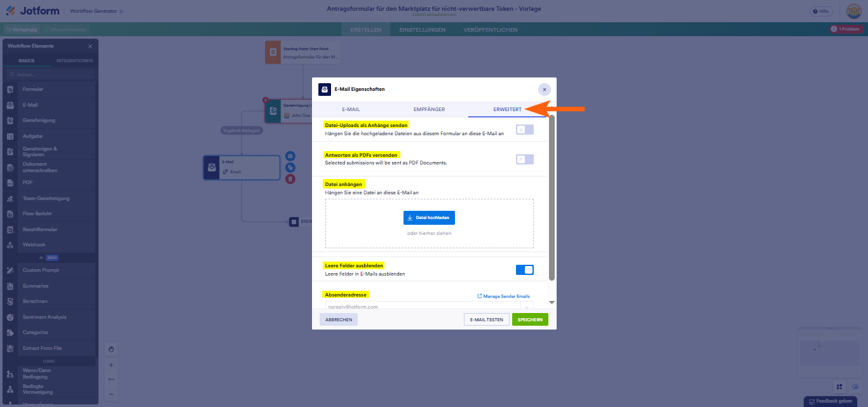The height and width of the screenshot is (407, 868).
Task: Switch to the EMPFÄNGER tab
Action: point(429,109)
